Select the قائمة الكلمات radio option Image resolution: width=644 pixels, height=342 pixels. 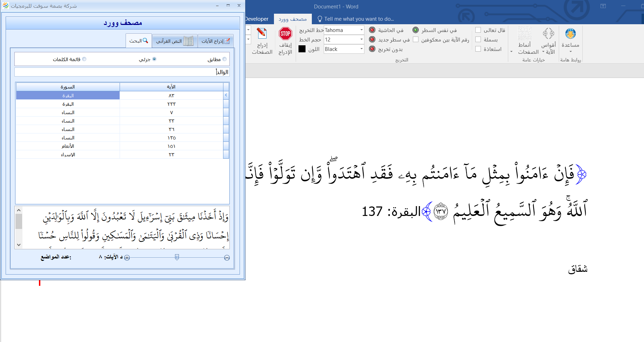click(x=84, y=59)
